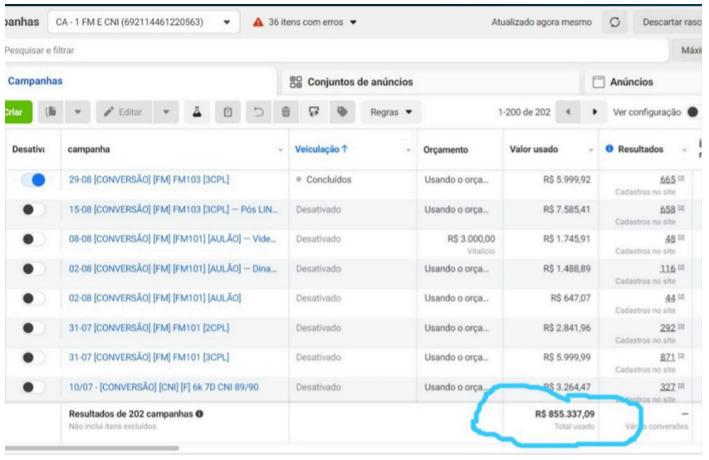Click the refresh icon beside Atualizado agora mesmo
The width and height of the screenshot is (709, 460).
coord(614,22)
